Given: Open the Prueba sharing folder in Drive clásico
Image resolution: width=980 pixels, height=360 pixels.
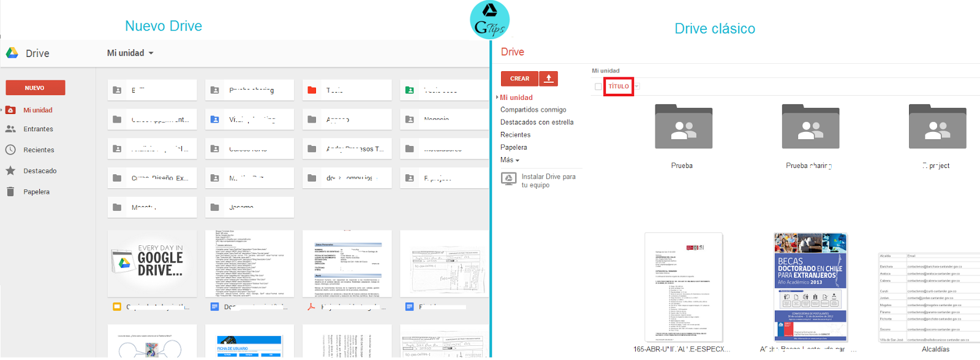Looking at the screenshot, I should pos(810,126).
